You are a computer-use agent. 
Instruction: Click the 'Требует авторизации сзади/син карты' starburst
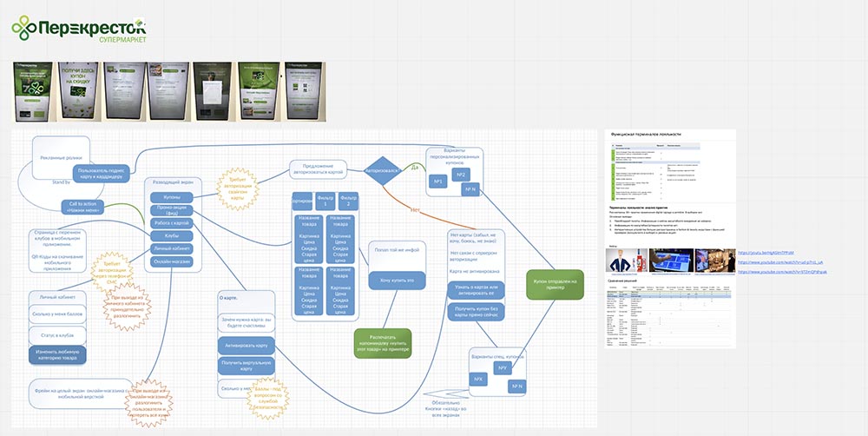tap(237, 189)
